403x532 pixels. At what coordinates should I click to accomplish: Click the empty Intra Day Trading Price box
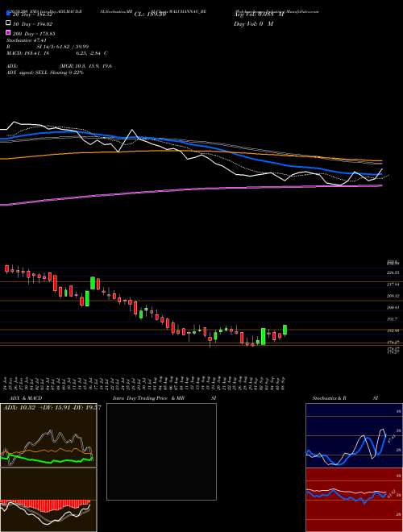click(x=161, y=451)
